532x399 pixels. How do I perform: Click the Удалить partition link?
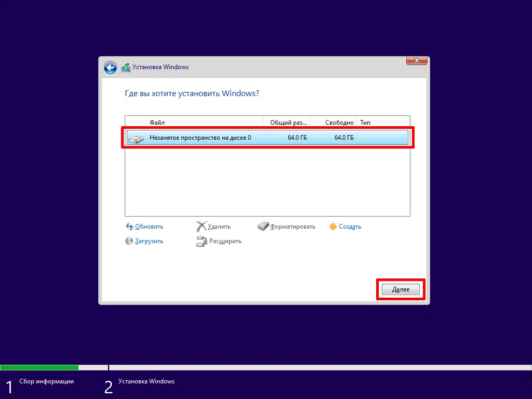pyautogui.click(x=219, y=227)
